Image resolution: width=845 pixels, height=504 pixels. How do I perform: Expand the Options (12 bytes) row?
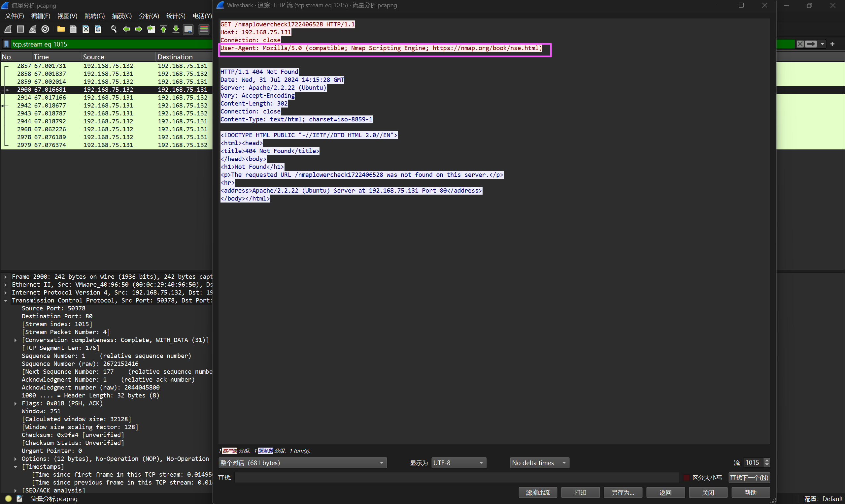pyautogui.click(x=15, y=459)
